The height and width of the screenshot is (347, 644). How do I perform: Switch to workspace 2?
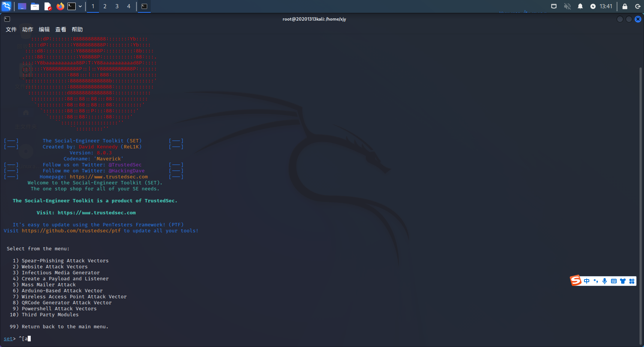[x=105, y=6]
